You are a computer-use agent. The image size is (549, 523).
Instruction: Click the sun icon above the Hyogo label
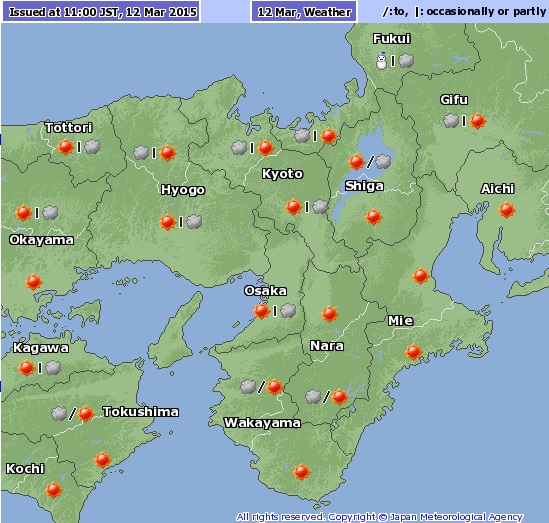(167, 153)
